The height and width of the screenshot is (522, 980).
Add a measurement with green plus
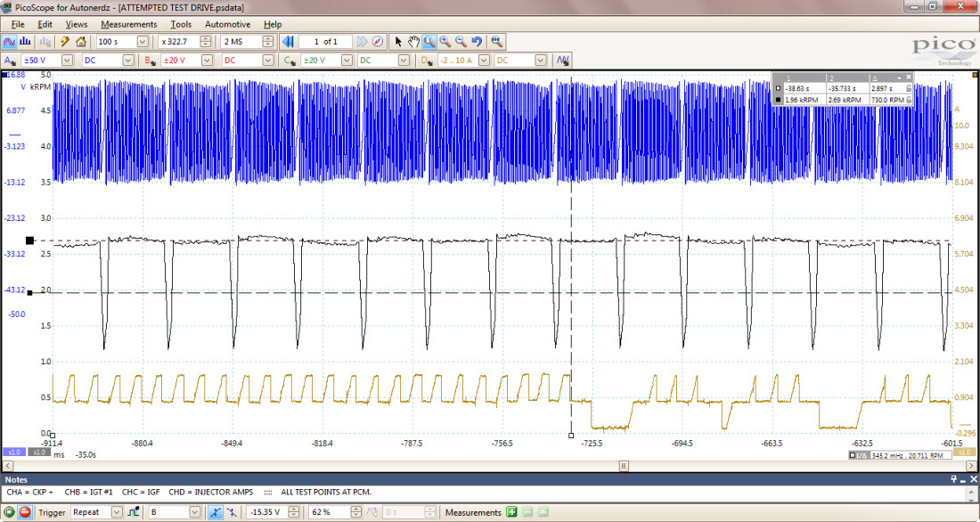click(511, 512)
